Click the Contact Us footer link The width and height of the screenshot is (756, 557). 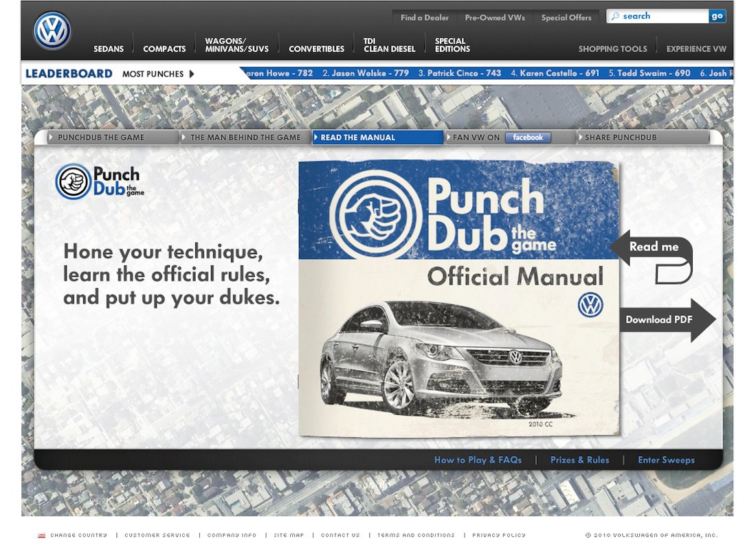[340, 535]
